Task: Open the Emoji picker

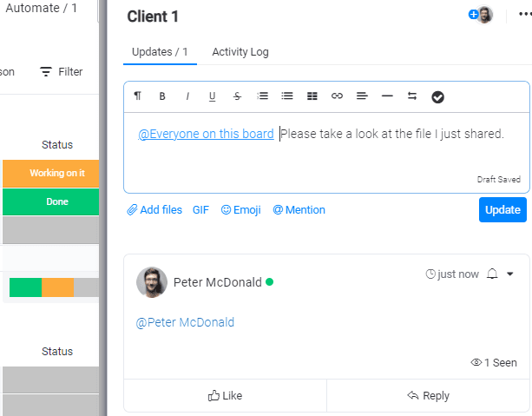Action: click(x=241, y=210)
